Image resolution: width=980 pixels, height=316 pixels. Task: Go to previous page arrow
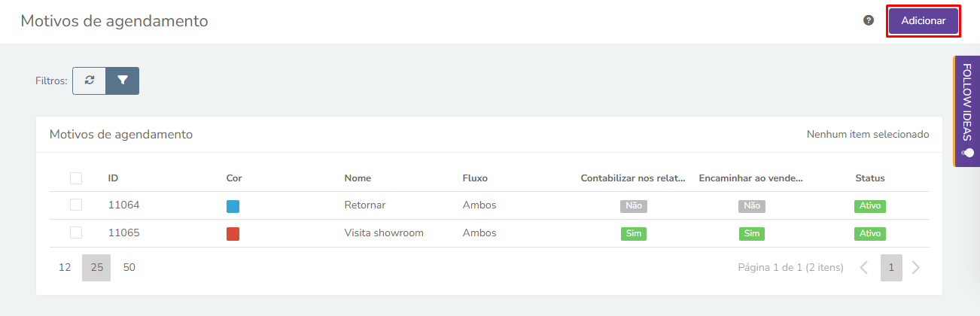[x=864, y=267]
